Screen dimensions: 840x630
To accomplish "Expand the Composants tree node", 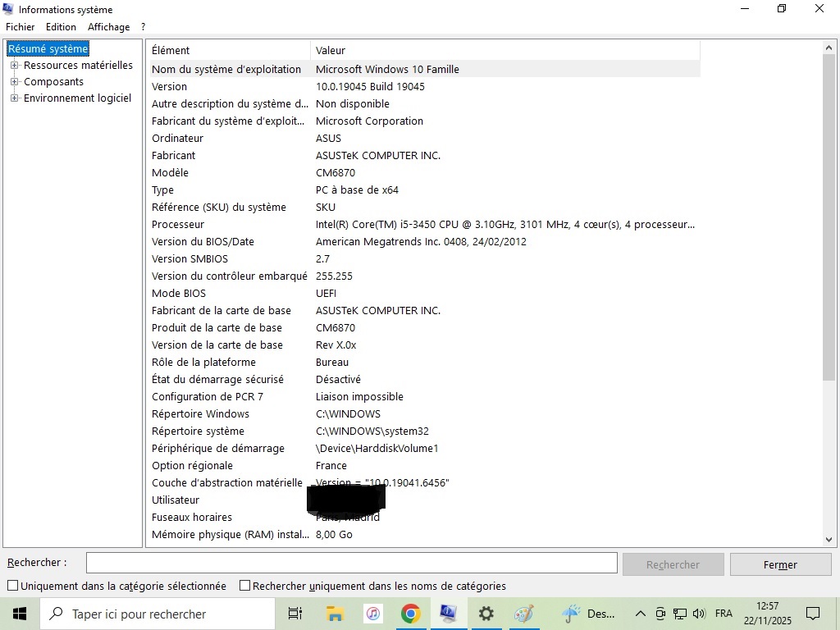I will (15, 82).
